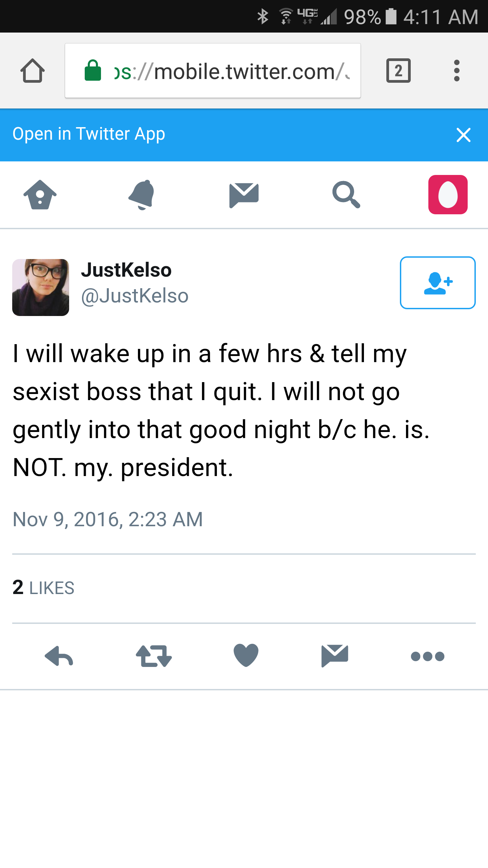This screenshot has width=488, height=868.
Task: Open the browser three-dot overflow menu
Action: pos(456,71)
